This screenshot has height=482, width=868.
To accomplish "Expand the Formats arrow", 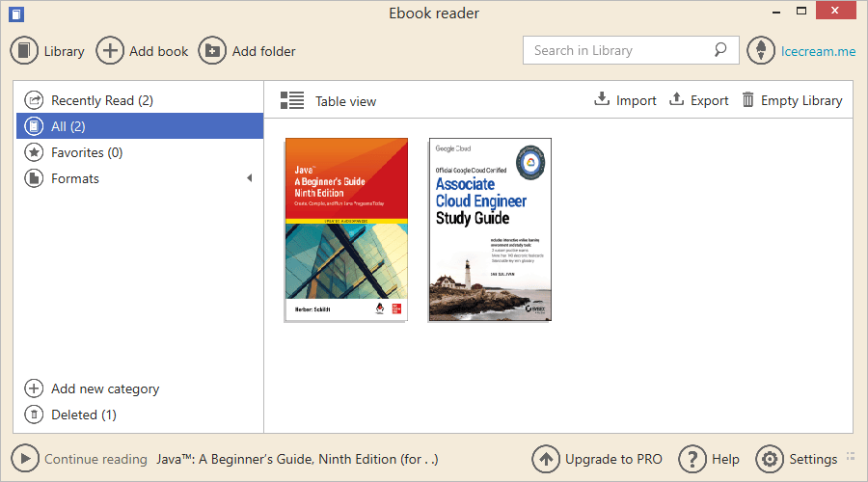I will [x=250, y=178].
